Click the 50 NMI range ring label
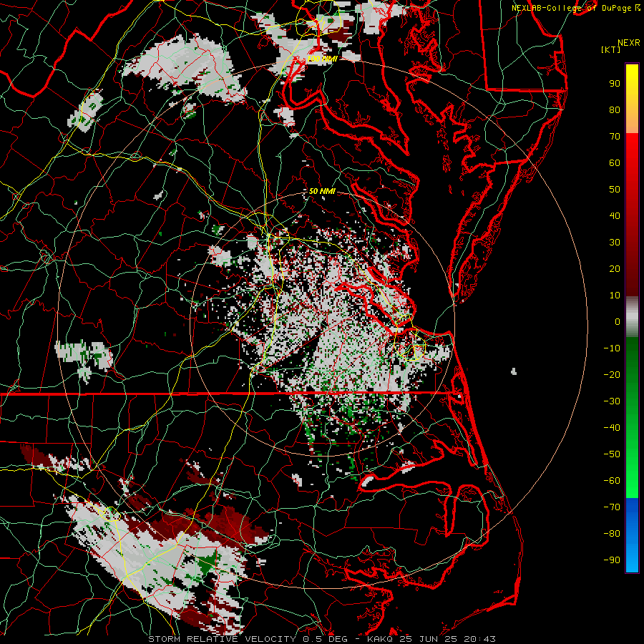Image resolution: width=644 pixels, height=644 pixels. point(322,191)
